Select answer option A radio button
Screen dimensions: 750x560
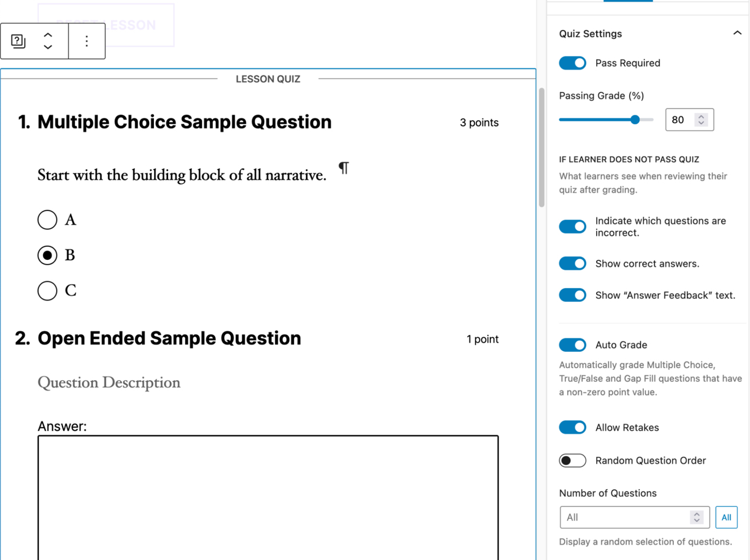pos(47,220)
